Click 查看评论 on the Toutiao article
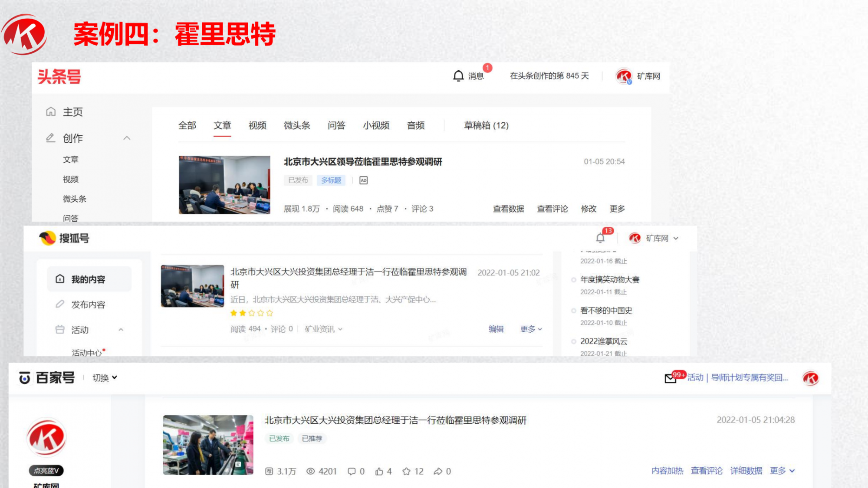868x488 pixels. click(x=552, y=209)
